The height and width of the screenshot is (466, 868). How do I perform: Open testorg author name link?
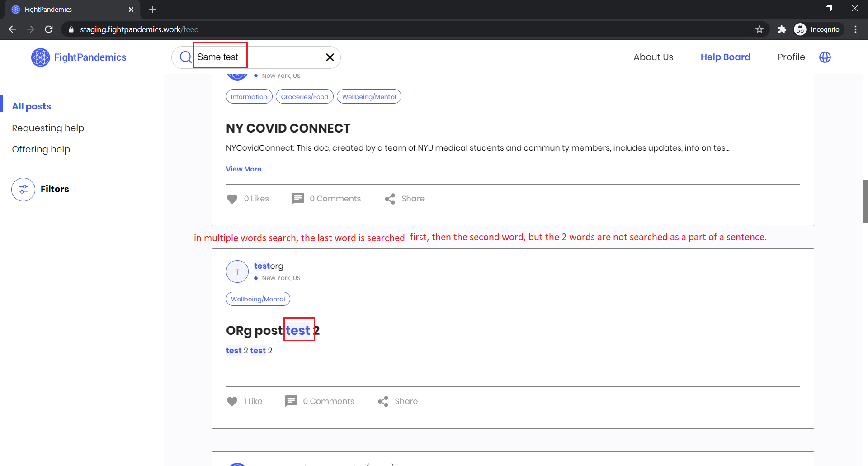[269, 266]
